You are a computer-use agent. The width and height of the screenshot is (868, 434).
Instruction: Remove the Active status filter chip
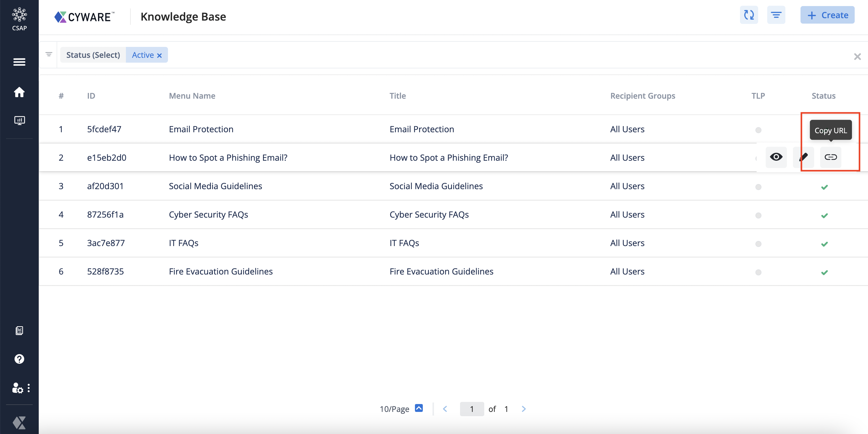point(159,56)
